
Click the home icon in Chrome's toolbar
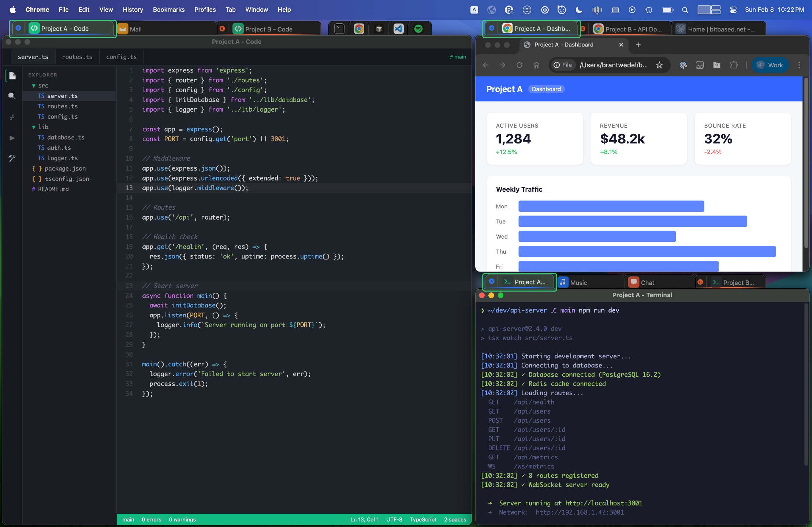pyautogui.click(x=537, y=65)
